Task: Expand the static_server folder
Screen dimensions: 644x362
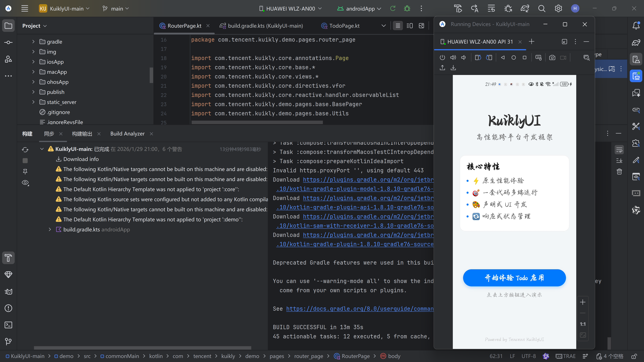Action: point(33,102)
